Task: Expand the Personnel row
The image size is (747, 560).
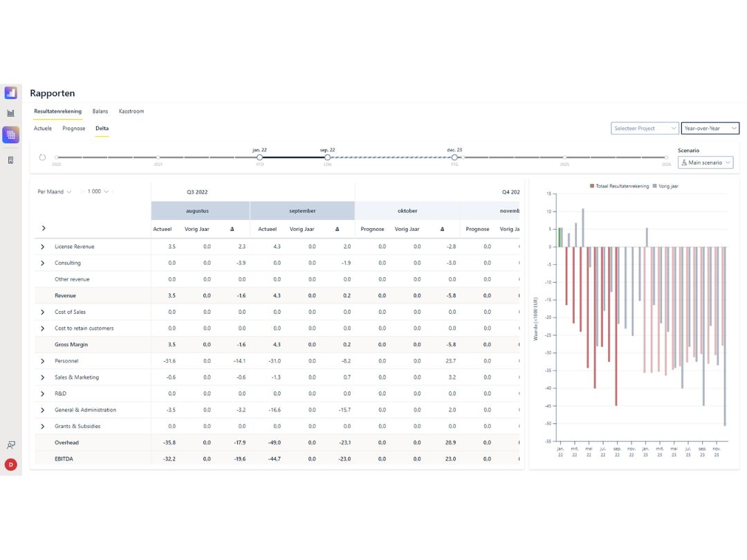Action: point(42,361)
